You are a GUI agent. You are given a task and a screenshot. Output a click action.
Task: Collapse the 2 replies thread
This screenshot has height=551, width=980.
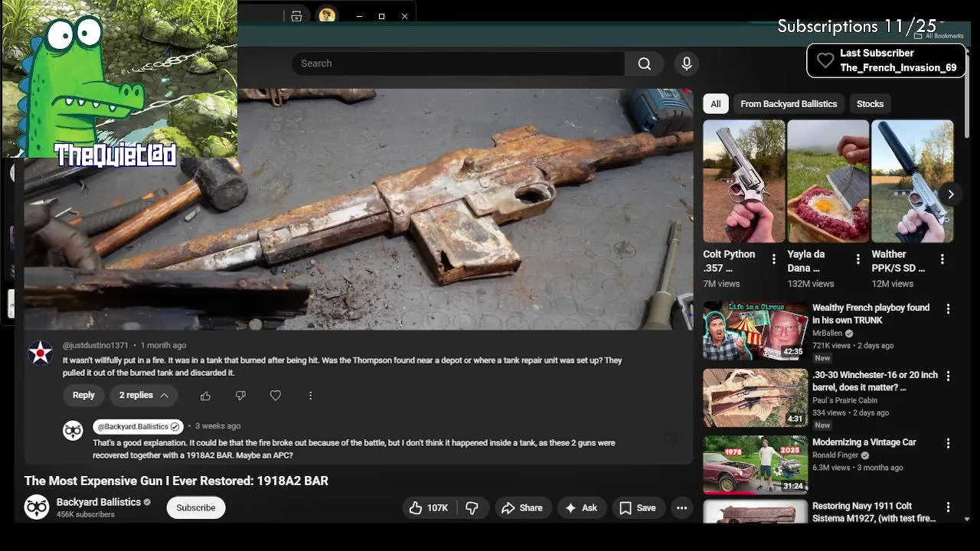pyautogui.click(x=143, y=396)
